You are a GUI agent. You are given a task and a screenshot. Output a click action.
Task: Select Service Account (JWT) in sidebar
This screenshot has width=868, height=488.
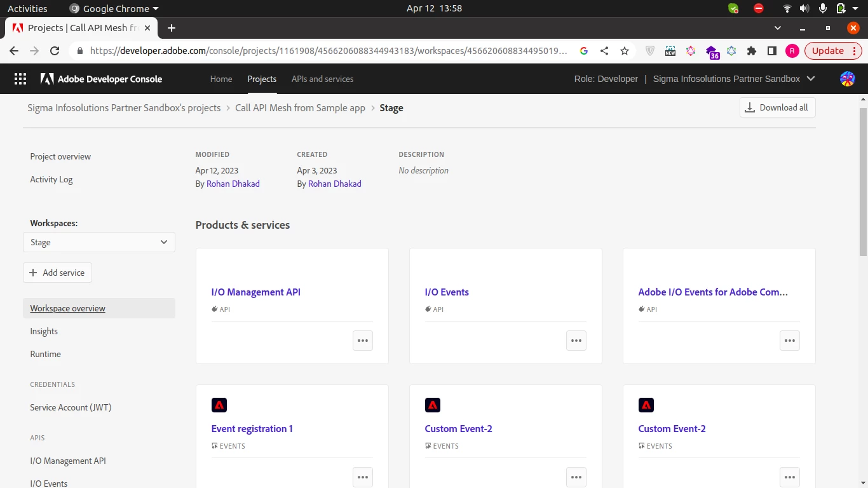tap(71, 407)
